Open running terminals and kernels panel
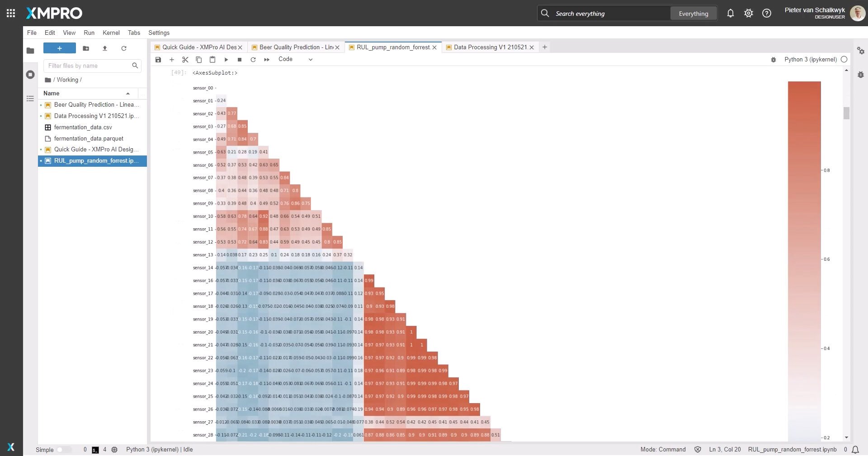Image resolution: width=868 pixels, height=456 pixels. pos(30,75)
